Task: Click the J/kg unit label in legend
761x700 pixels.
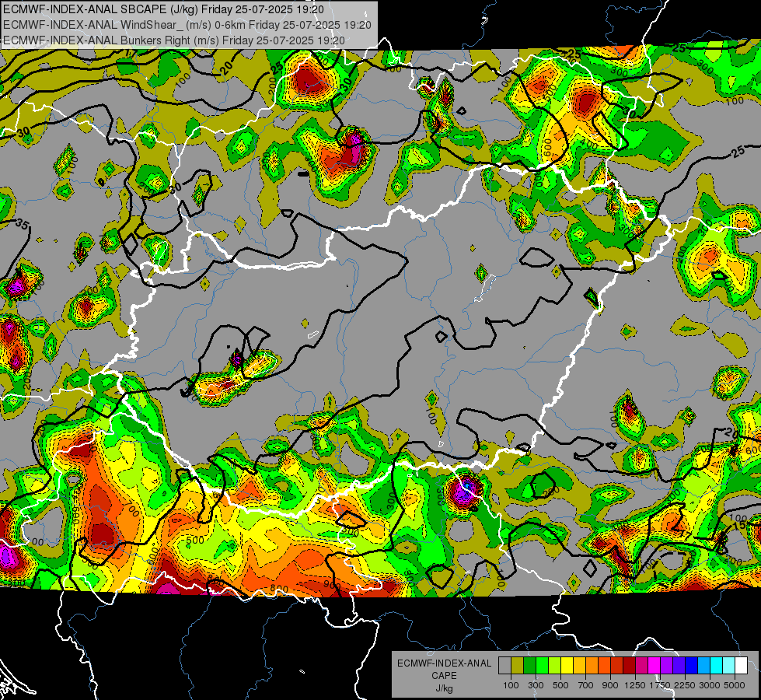Action: pyautogui.click(x=444, y=688)
